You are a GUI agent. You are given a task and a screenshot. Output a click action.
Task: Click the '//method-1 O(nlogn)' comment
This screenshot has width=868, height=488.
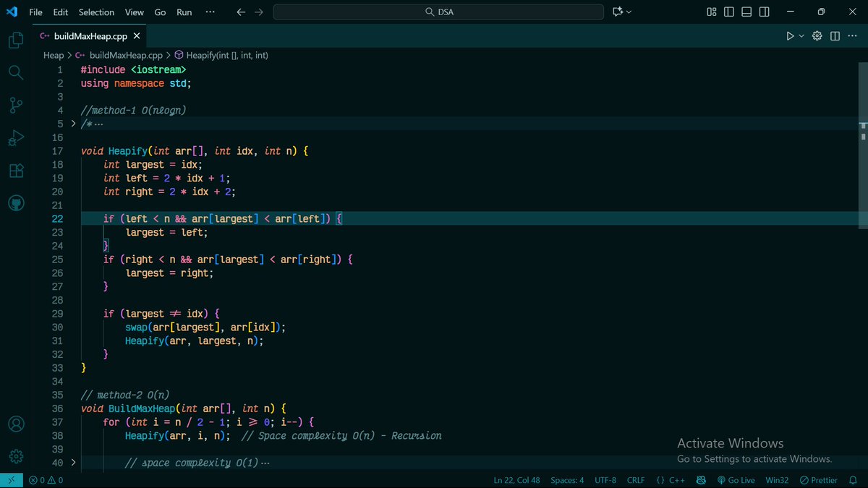click(x=133, y=111)
